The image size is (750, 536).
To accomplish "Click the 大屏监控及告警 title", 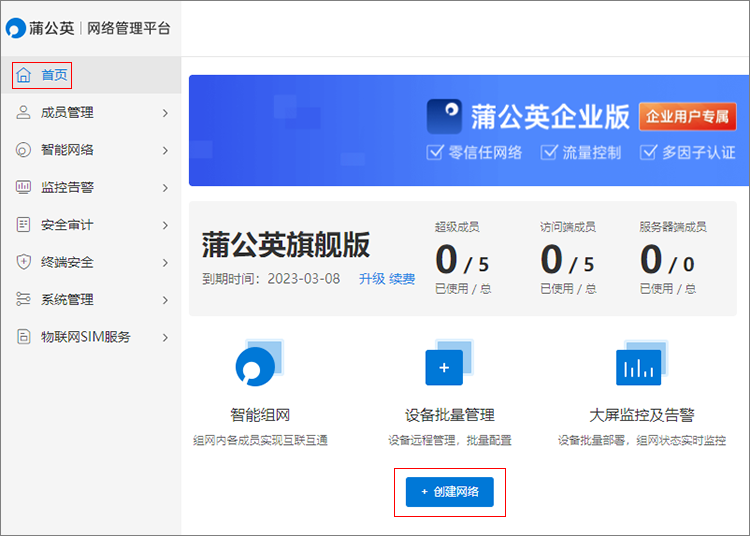I will click(x=641, y=415).
